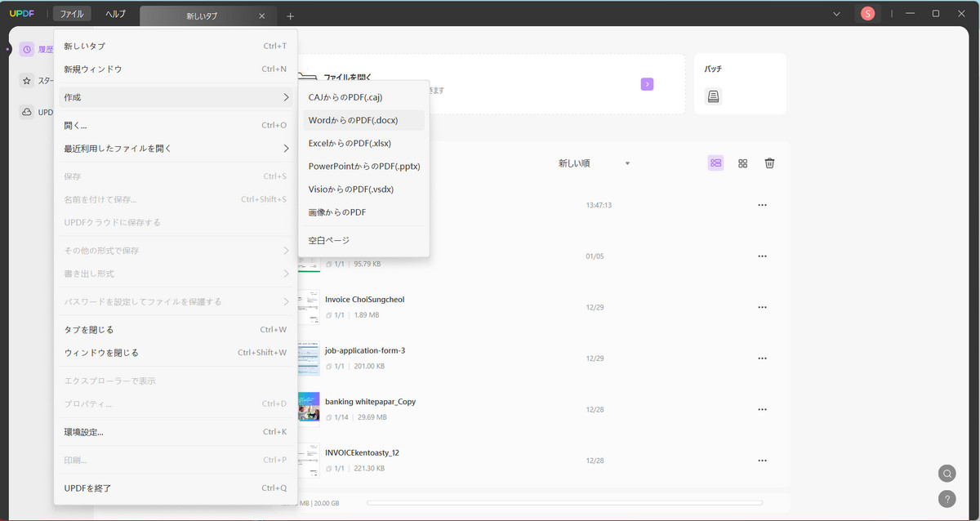This screenshot has height=521, width=980.
Task: Click the list view icon
Action: point(715,163)
